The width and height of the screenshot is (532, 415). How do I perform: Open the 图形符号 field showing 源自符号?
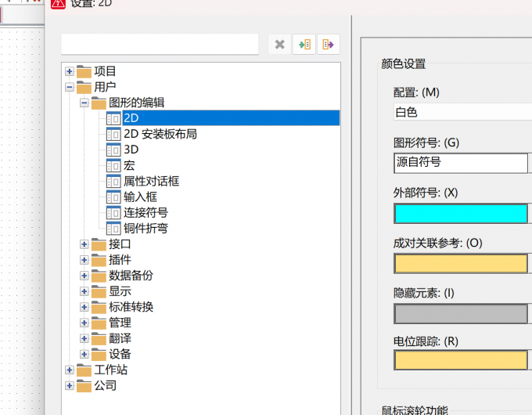click(x=461, y=163)
